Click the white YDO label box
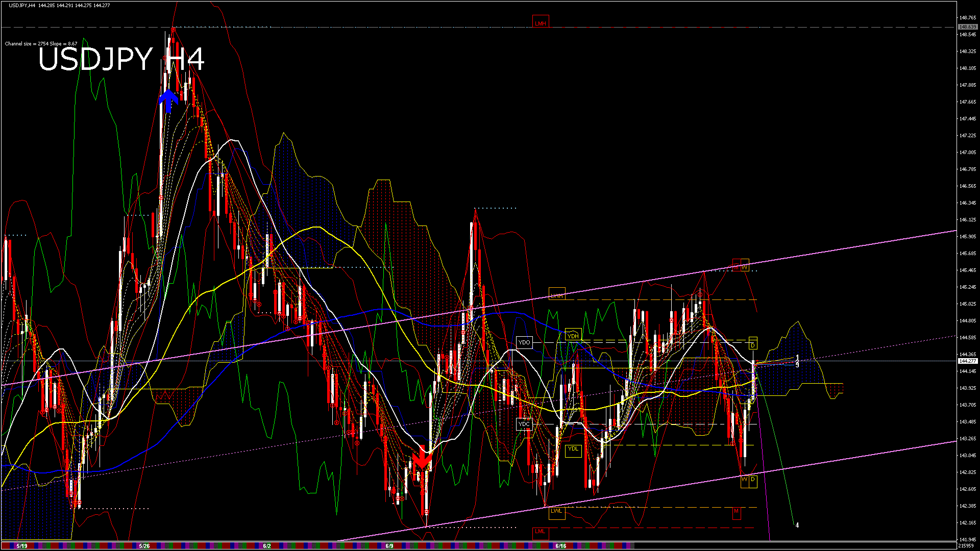This screenshot has height=551, width=980. tap(524, 342)
